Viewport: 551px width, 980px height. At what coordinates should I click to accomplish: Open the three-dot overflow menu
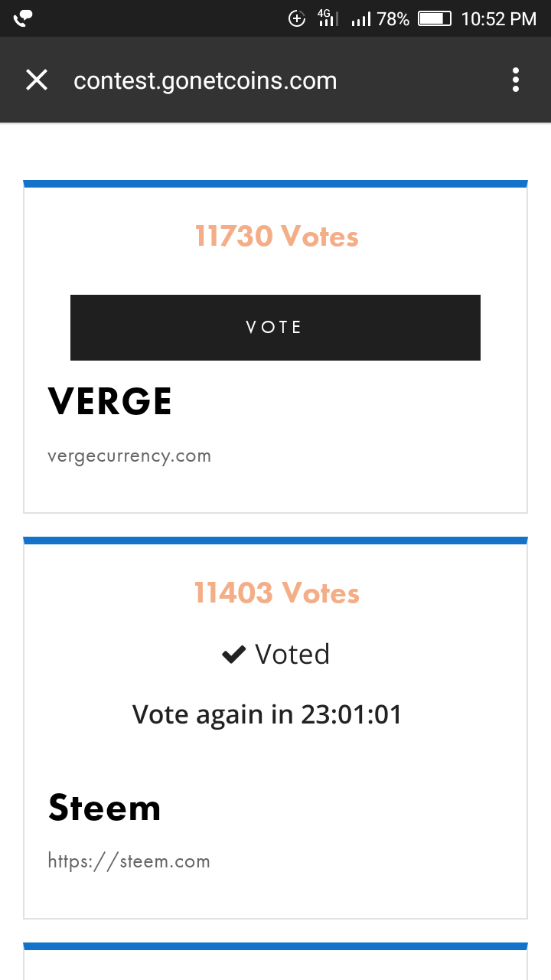(x=516, y=80)
